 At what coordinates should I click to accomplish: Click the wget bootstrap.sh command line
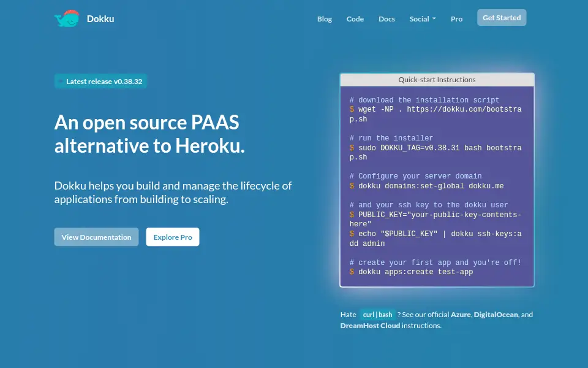click(435, 114)
